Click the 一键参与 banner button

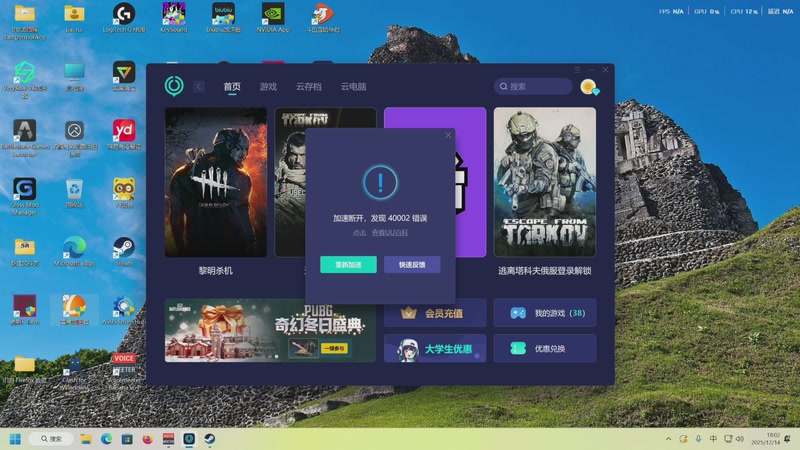tap(335, 348)
